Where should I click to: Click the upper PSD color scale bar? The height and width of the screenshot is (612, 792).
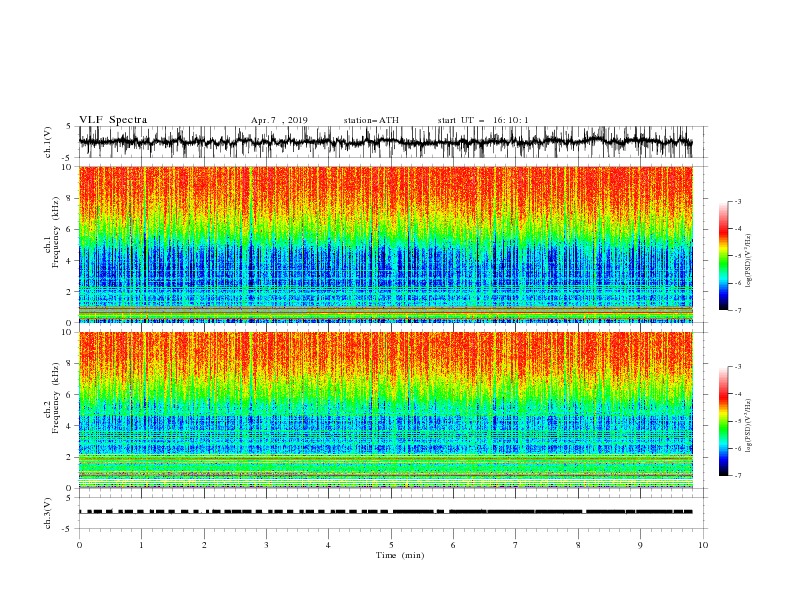pos(724,256)
